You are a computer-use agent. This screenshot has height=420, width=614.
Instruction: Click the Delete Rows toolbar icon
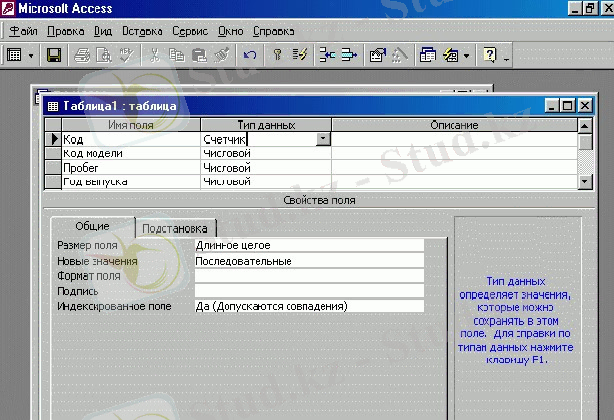coord(348,55)
